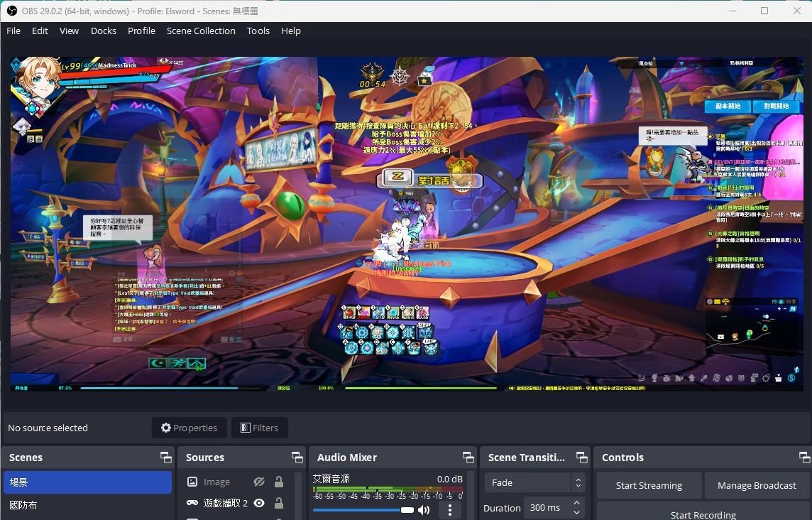Click the speaker icon for 艾爾音源
Viewport: 812px width, 520px height.
point(424,510)
